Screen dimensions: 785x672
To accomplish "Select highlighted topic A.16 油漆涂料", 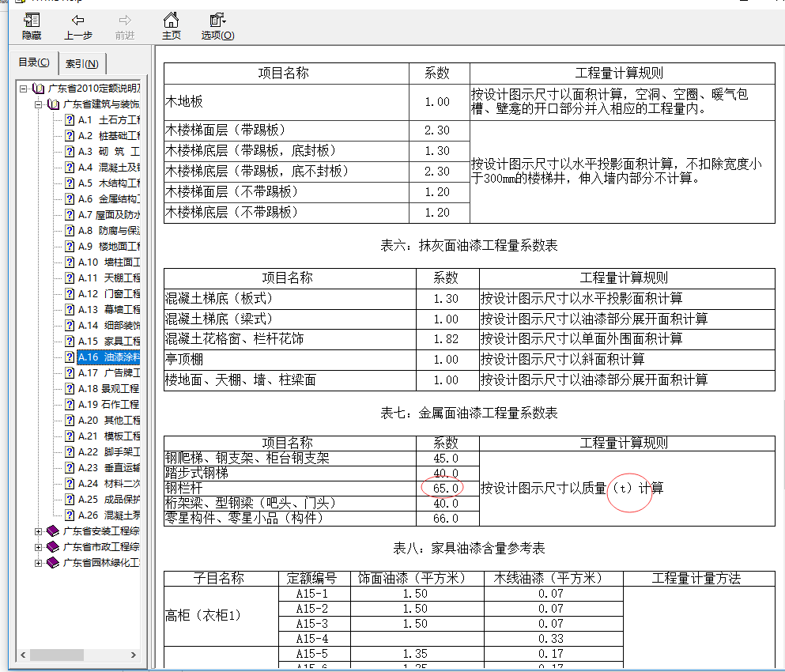I will 109,357.
